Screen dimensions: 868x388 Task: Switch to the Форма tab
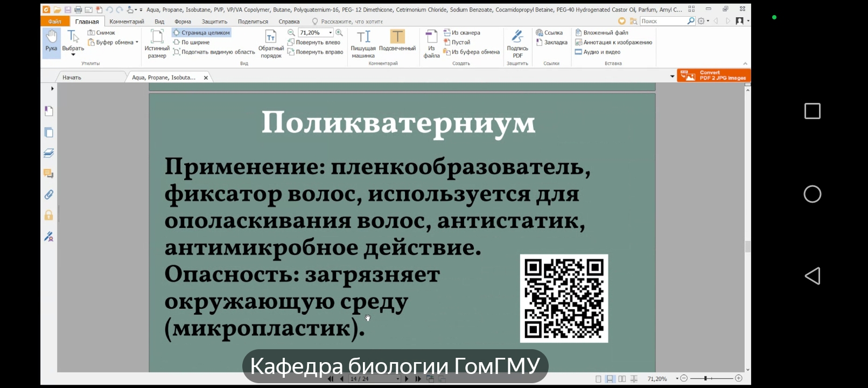(183, 22)
